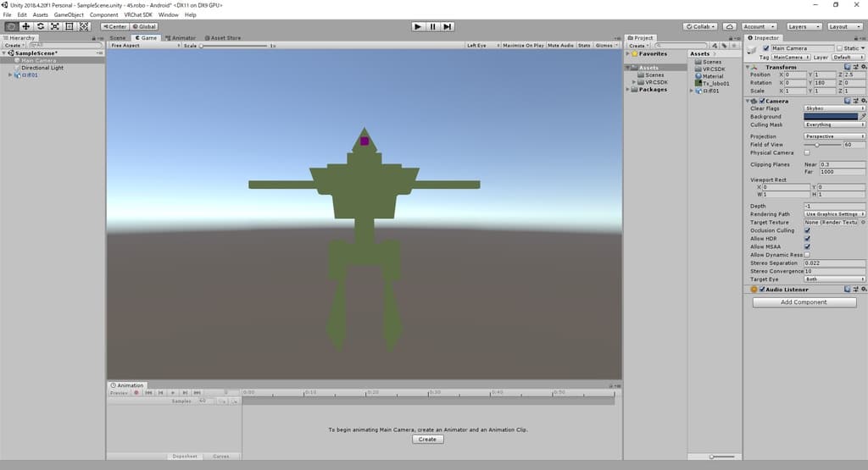This screenshot has width=868, height=470.
Task: Open the Culling Mask dropdown
Action: point(834,125)
